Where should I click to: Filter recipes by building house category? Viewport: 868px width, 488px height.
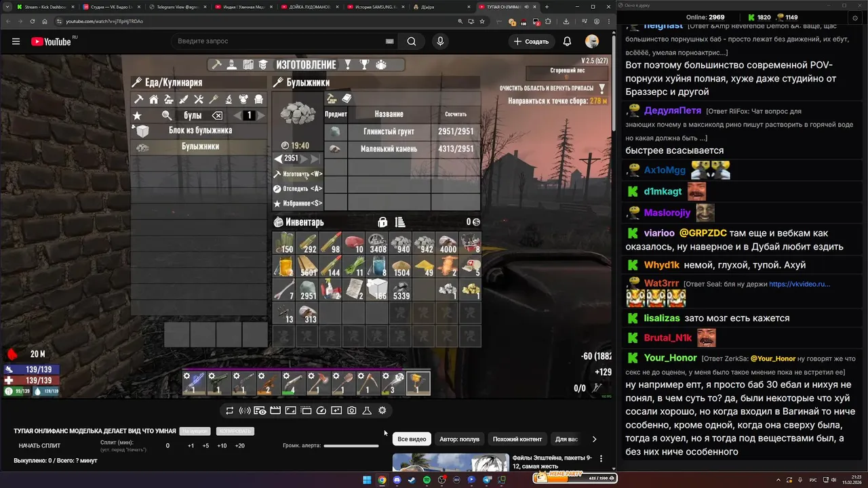[154, 100]
